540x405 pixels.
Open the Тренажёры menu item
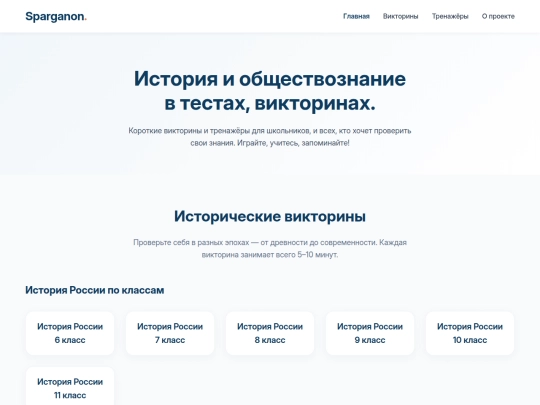click(x=450, y=16)
